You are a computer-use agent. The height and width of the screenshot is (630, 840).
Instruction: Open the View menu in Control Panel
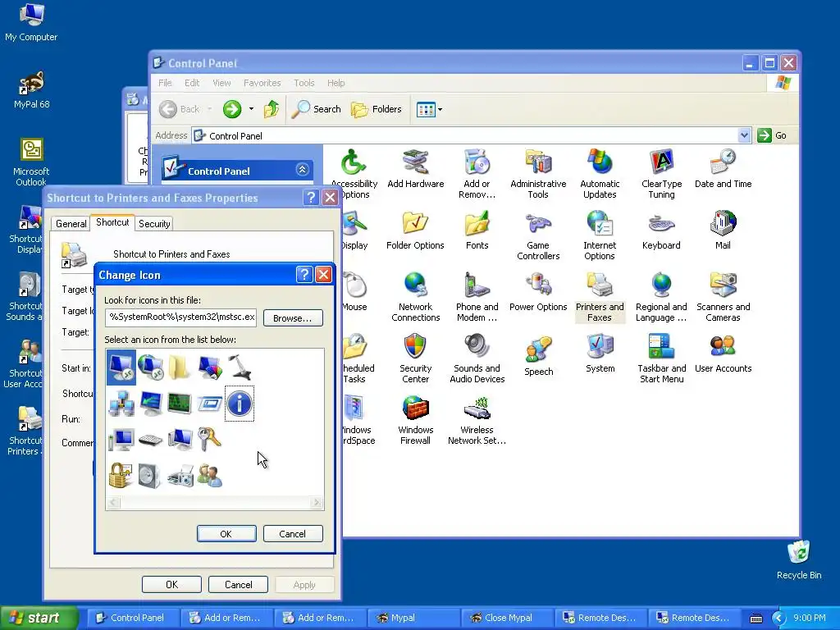click(x=221, y=83)
